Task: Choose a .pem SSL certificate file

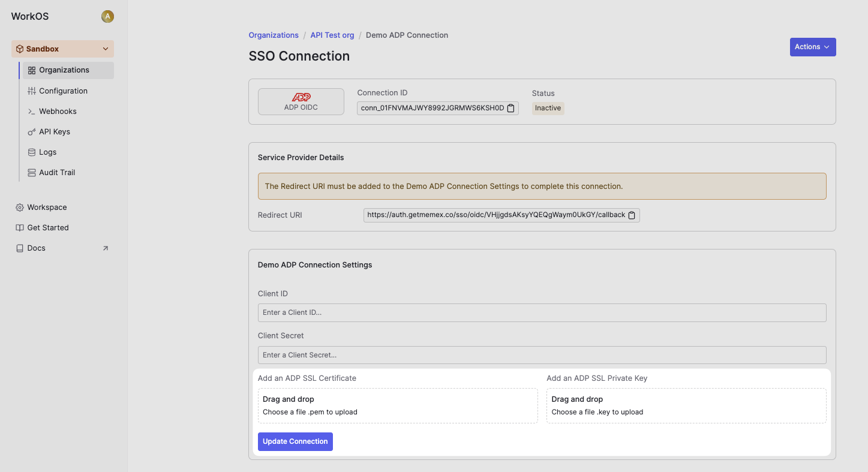Action: click(x=397, y=406)
